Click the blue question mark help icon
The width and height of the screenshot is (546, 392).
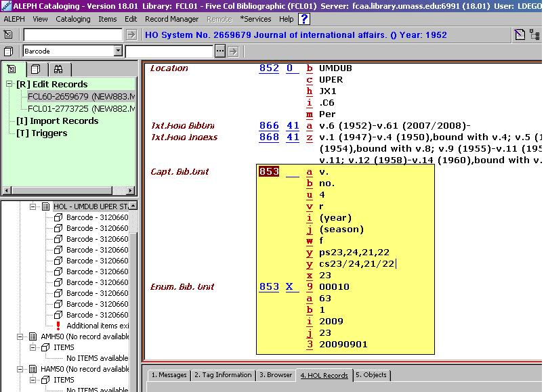point(303,19)
